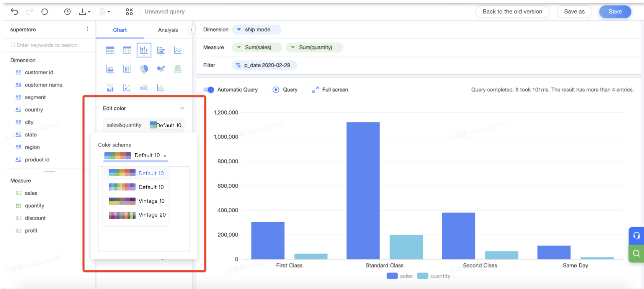This screenshot has height=289, width=644.
Task: Select the histogram chart type
Action: click(x=161, y=88)
